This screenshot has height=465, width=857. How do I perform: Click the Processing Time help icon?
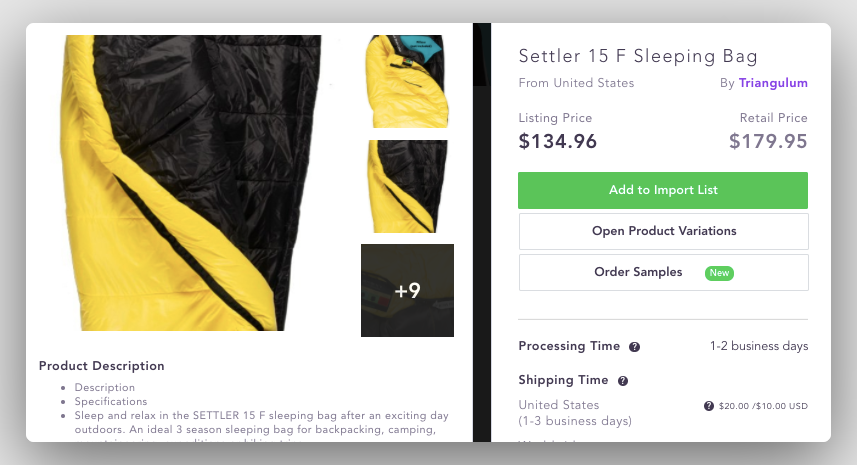click(635, 347)
